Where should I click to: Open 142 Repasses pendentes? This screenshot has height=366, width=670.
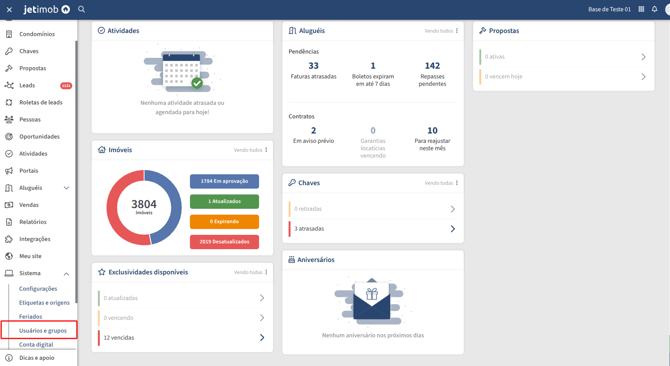(x=432, y=74)
